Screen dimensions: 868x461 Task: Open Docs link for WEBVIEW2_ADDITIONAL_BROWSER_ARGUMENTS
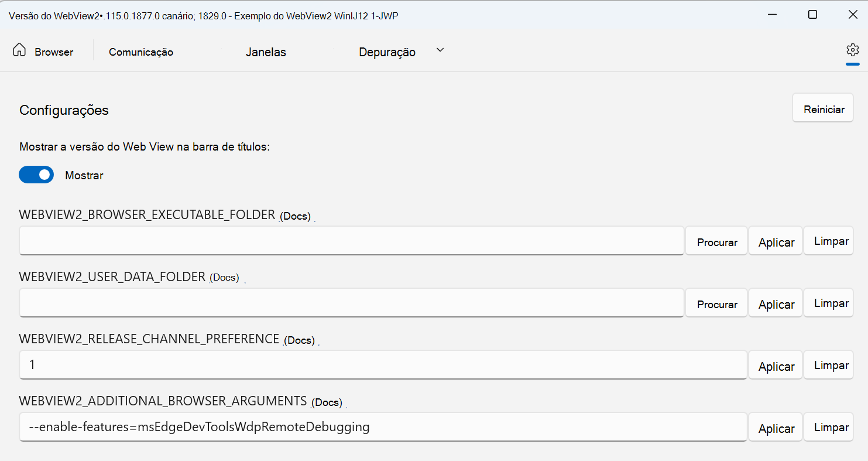tap(327, 402)
